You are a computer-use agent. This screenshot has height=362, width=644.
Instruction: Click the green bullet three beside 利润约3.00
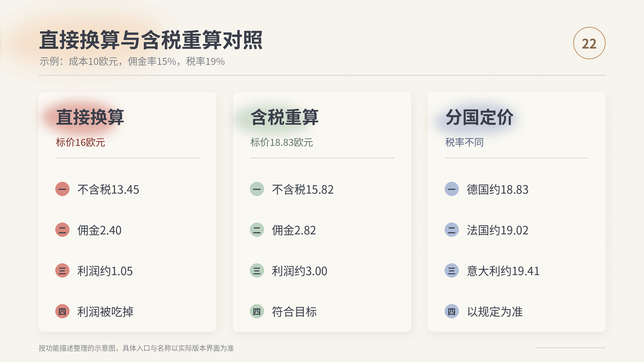[x=257, y=271]
